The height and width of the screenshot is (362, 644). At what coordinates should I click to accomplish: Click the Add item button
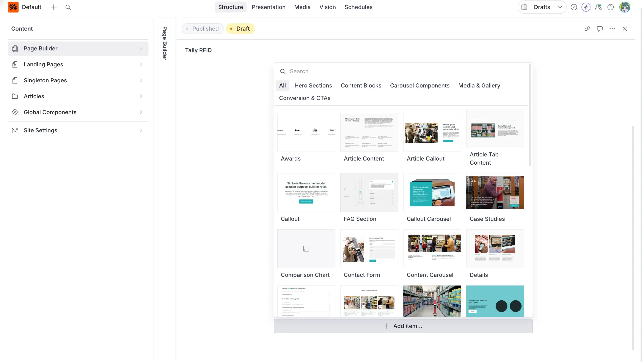pyautogui.click(x=403, y=326)
